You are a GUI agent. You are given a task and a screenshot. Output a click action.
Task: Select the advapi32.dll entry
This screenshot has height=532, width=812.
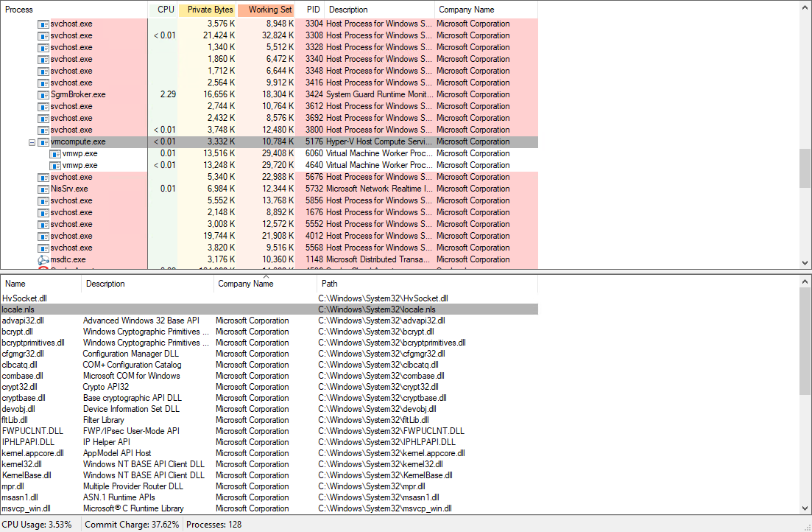(x=269, y=321)
